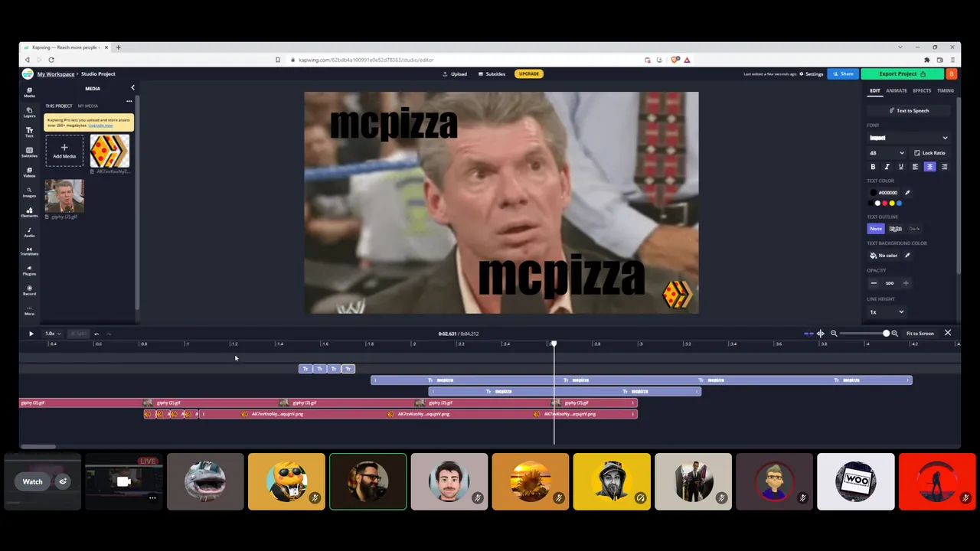Set text outline to Light
This screenshot has height=551, width=980.
point(895,229)
